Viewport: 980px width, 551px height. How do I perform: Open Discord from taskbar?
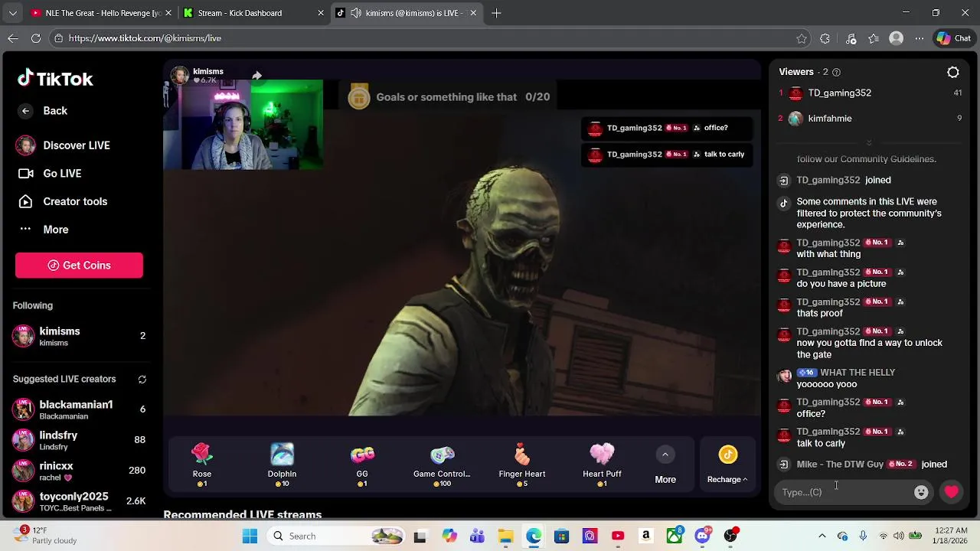click(703, 536)
